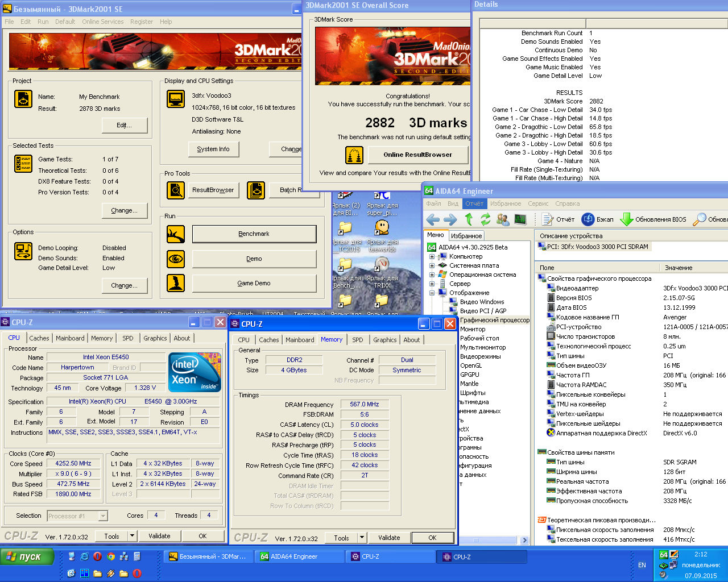The width and height of the screenshot is (728, 582).
Task: Click the Display and CPU Settings monitor icon
Action: pyautogui.click(x=176, y=98)
